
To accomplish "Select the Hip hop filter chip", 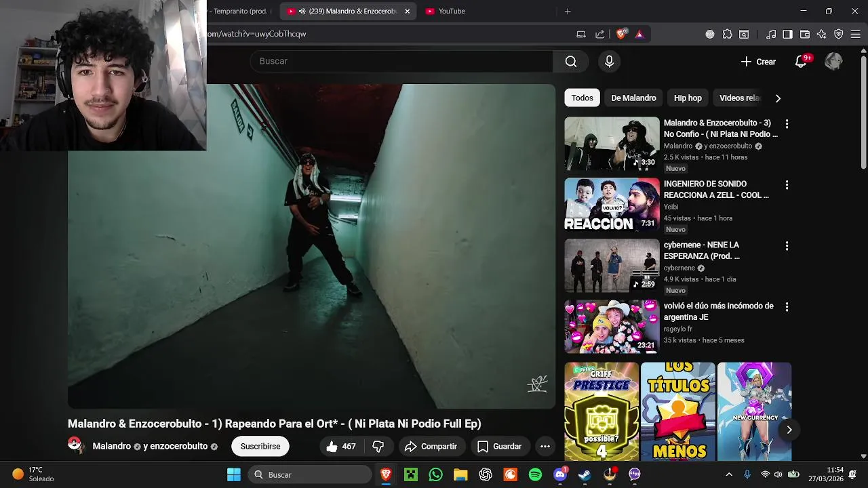I will tap(688, 98).
